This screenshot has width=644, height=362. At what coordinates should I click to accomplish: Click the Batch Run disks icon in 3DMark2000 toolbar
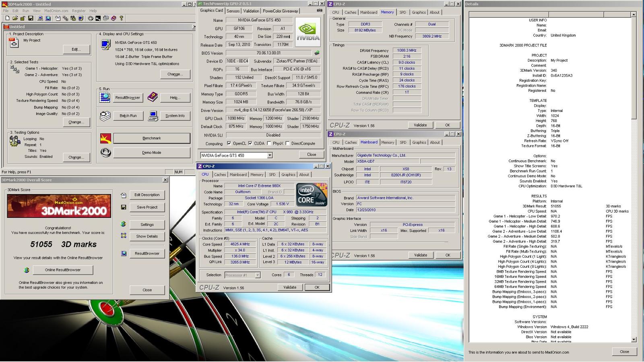click(x=106, y=18)
